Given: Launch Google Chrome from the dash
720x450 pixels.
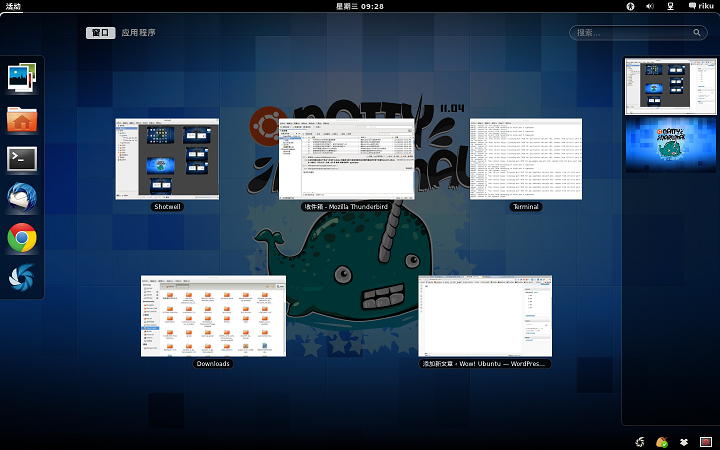Looking at the screenshot, I should pyautogui.click(x=22, y=237).
